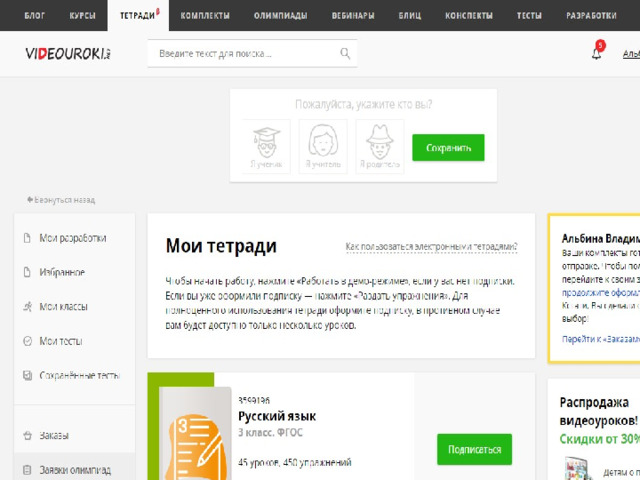Open 'Как пользоваться электронными тетрадями?' link
The width and height of the screenshot is (640, 480).
[x=431, y=247]
